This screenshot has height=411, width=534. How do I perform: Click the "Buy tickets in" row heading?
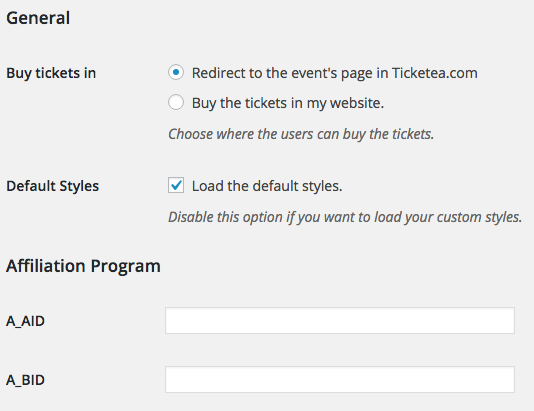[51, 73]
